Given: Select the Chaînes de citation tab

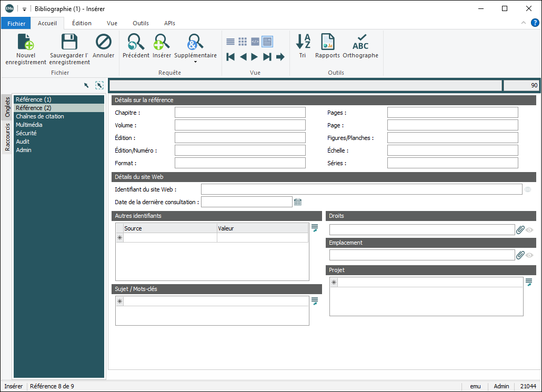Looking at the screenshot, I should 40,116.
